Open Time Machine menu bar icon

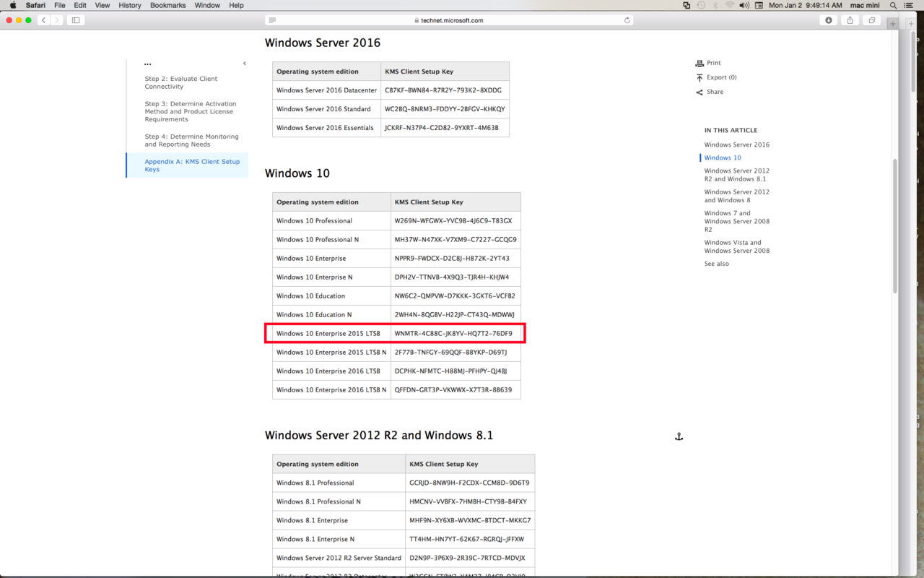tap(701, 5)
